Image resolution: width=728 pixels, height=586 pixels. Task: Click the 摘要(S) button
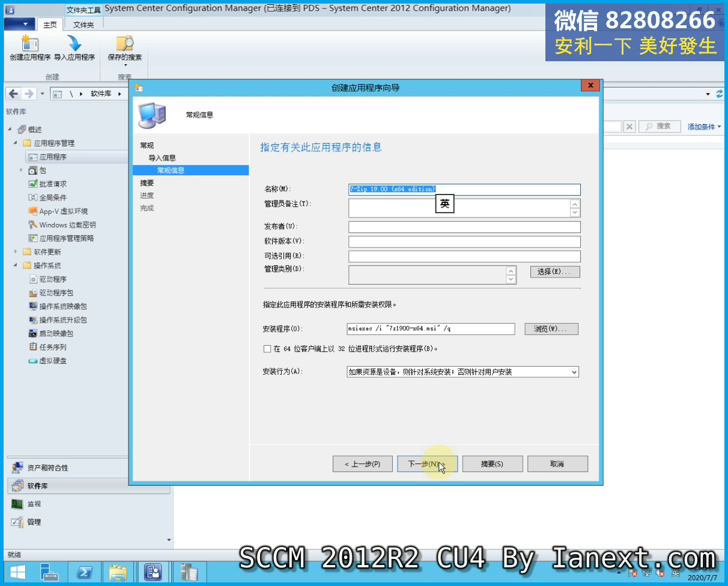pyautogui.click(x=492, y=464)
